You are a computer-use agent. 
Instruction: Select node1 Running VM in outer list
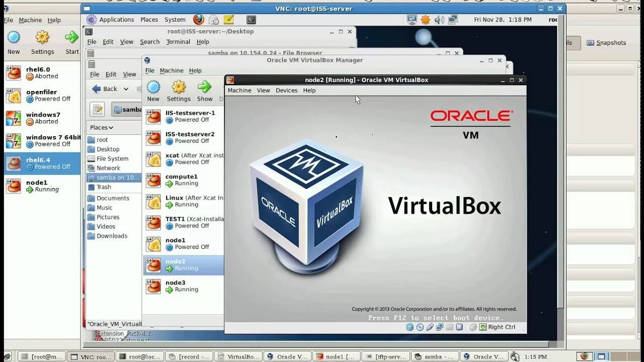(x=42, y=186)
